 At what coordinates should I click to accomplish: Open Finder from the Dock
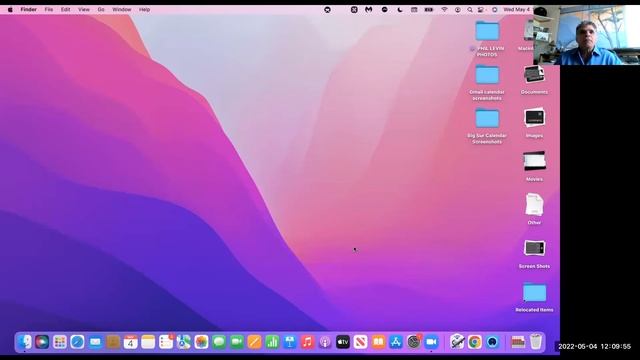24,342
